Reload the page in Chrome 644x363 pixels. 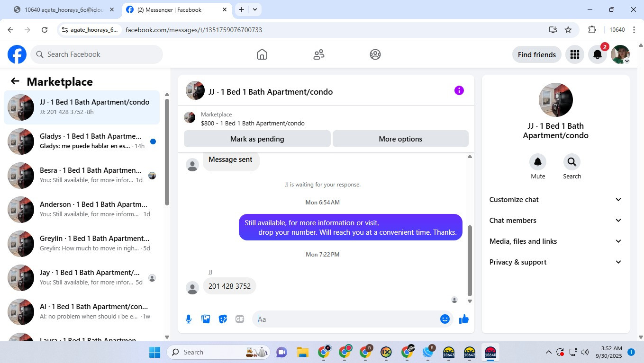[45, 30]
